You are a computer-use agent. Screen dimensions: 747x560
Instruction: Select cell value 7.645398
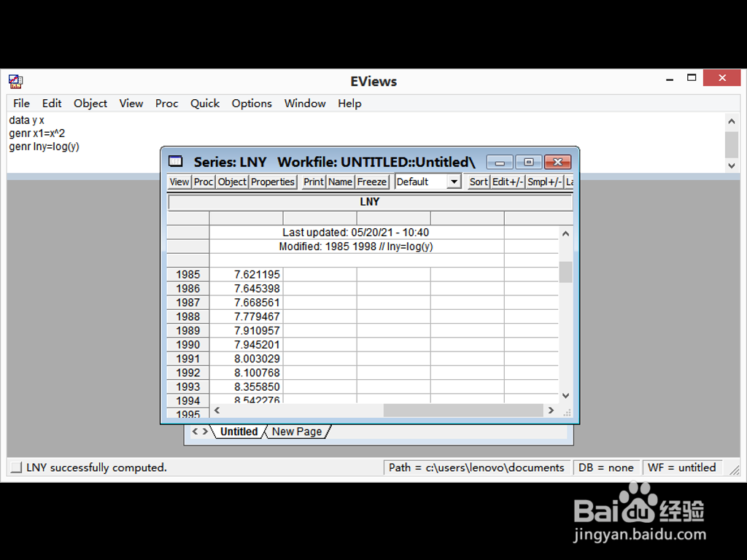tap(247, 289)
